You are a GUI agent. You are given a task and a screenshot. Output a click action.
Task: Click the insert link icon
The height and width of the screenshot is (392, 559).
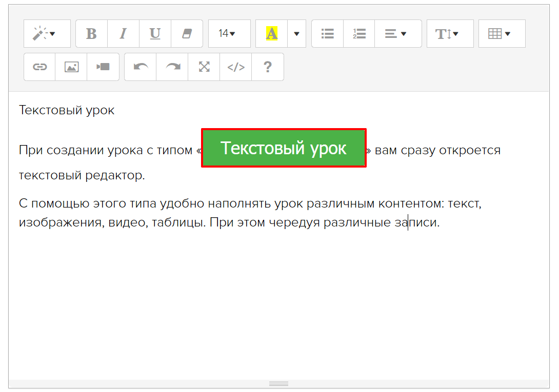[x=39, y=67]
